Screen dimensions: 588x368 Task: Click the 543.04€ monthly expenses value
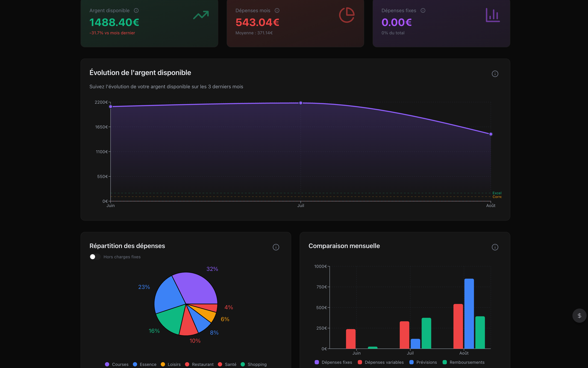point(257,22)
